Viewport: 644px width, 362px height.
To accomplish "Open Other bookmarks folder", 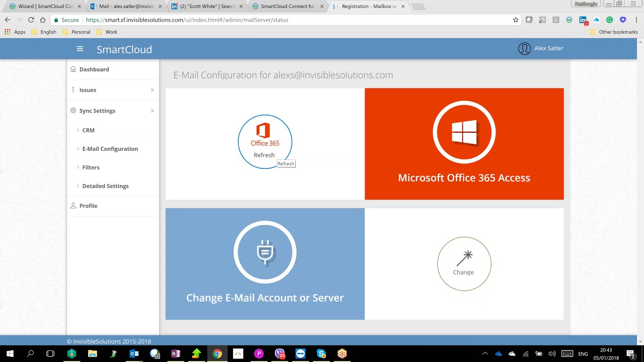I will [614, 32].
